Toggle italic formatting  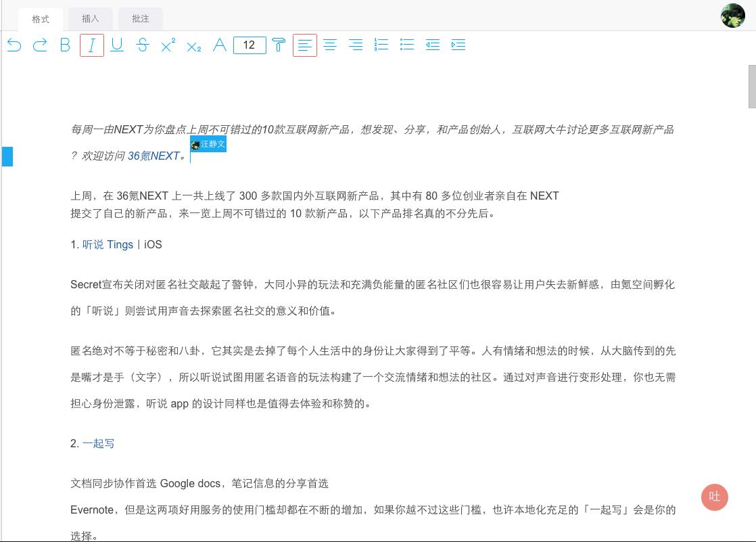91,45
